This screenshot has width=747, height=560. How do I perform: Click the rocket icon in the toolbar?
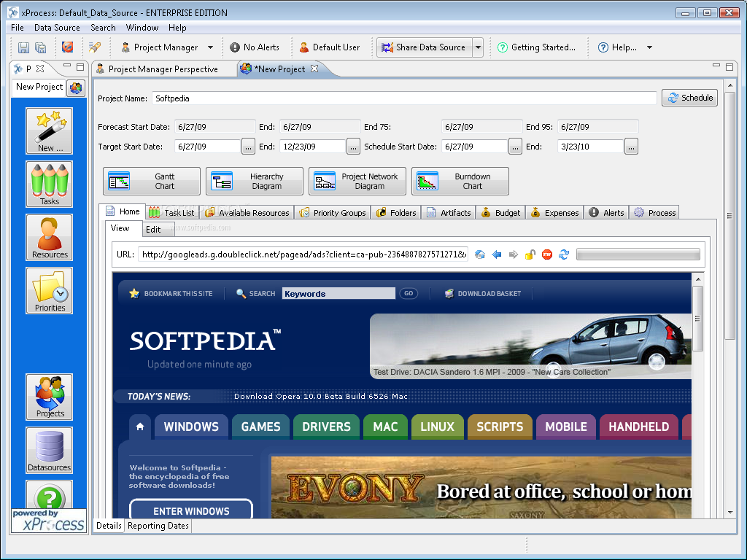point(94,47)
